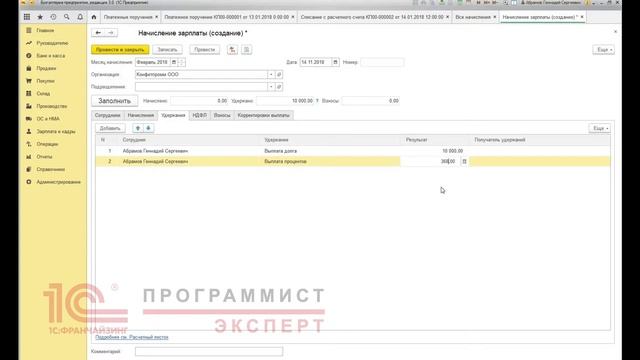This screenshot has width=640, height=360.
Task: Open the search magnifier icon
Action: click(67, 17)
